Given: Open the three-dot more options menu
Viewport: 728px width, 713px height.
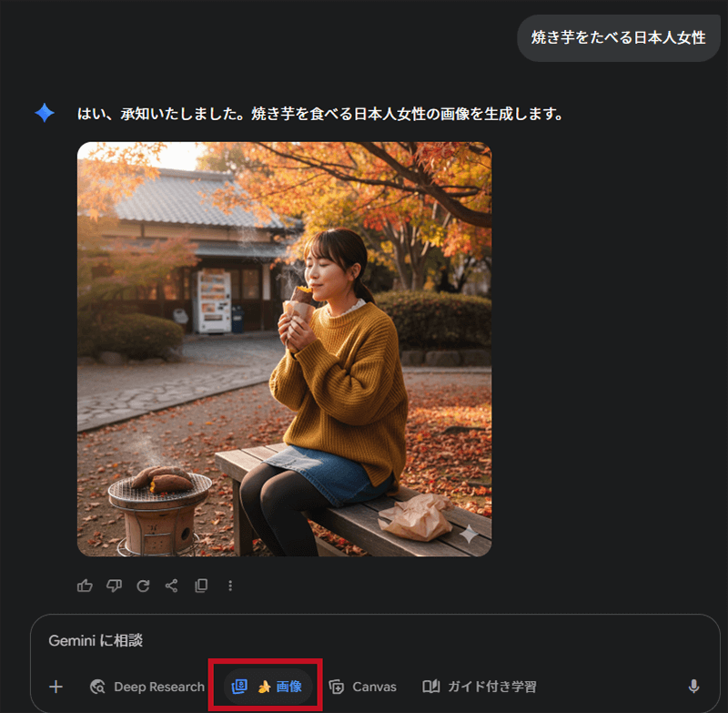Looking at the screenshot, I should [x=230, y=586].
